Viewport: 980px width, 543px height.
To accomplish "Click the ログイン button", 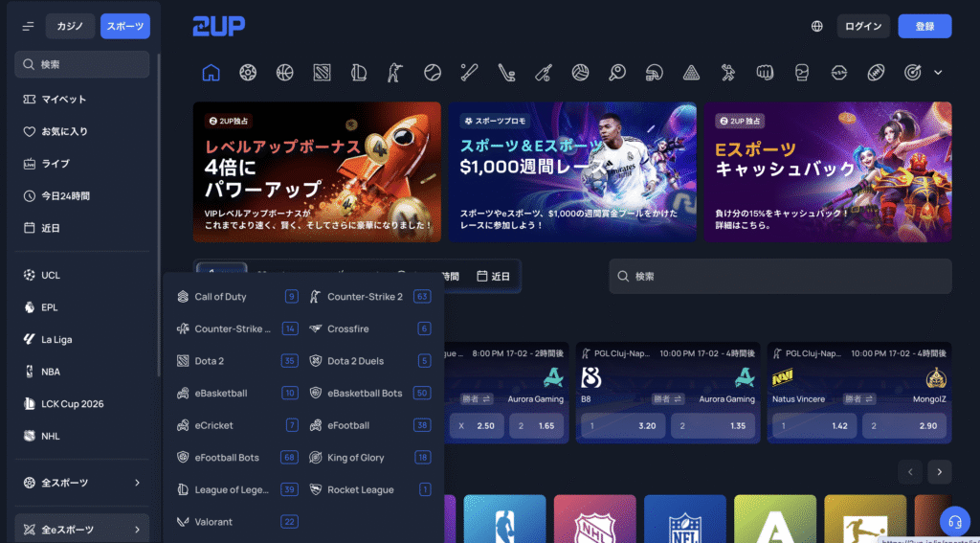I will (x=863, y=26).
